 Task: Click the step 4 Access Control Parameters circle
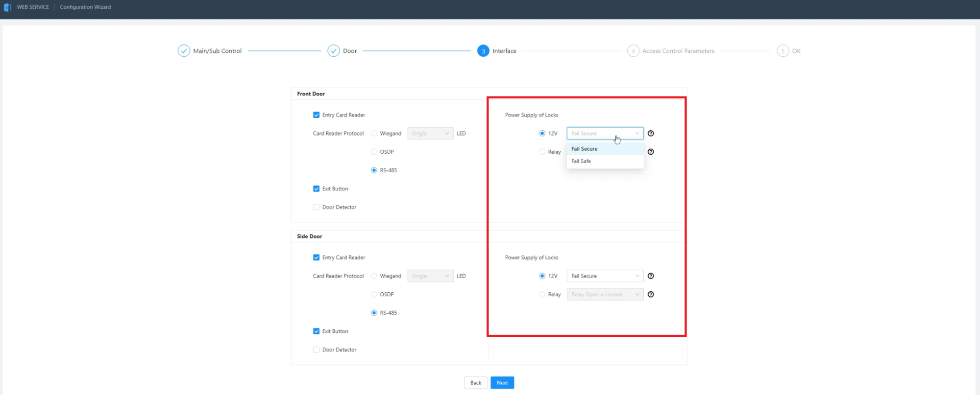point(633,51)
